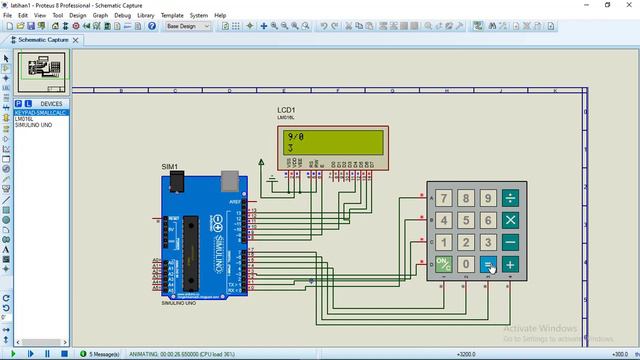This screenshot has height=360, width=640.
Task: Toggle the Wire Autorouter icon
Action: [x=478, y=26]
